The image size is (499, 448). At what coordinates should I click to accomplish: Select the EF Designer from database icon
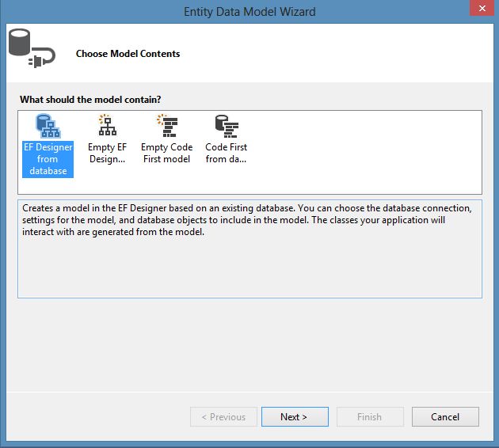[x=48, y=126]
